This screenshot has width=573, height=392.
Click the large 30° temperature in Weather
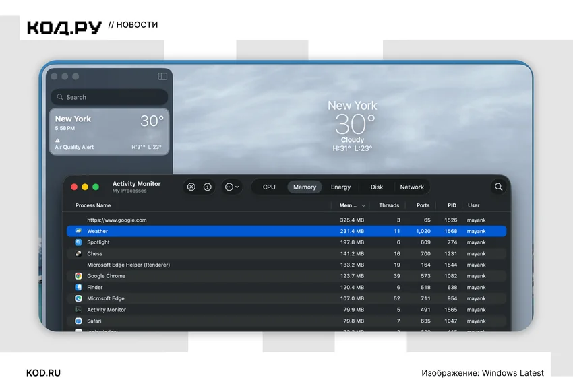(x=355, y=124)
